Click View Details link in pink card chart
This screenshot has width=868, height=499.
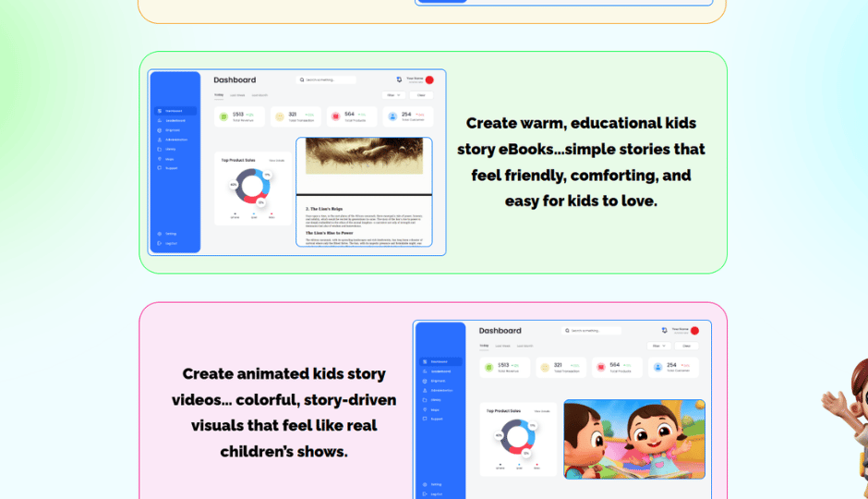coord(542,411)
